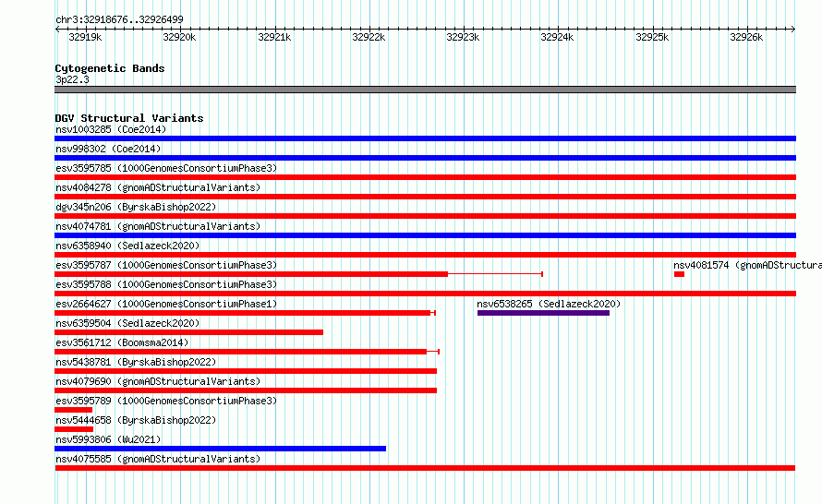Click the red bar under nsv5438781
The width and height of the screenshot is (822, 504).
pyautogui.click(x=246, y=371)
